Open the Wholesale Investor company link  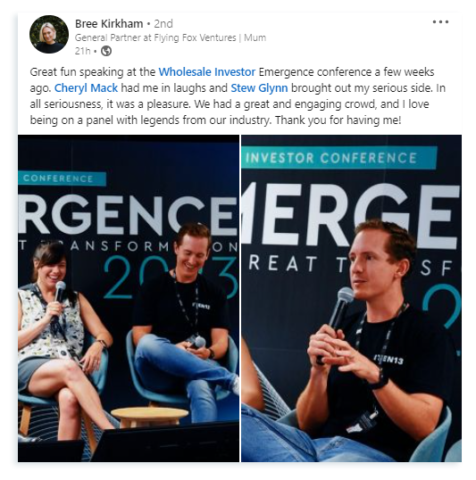coord(207,72)
